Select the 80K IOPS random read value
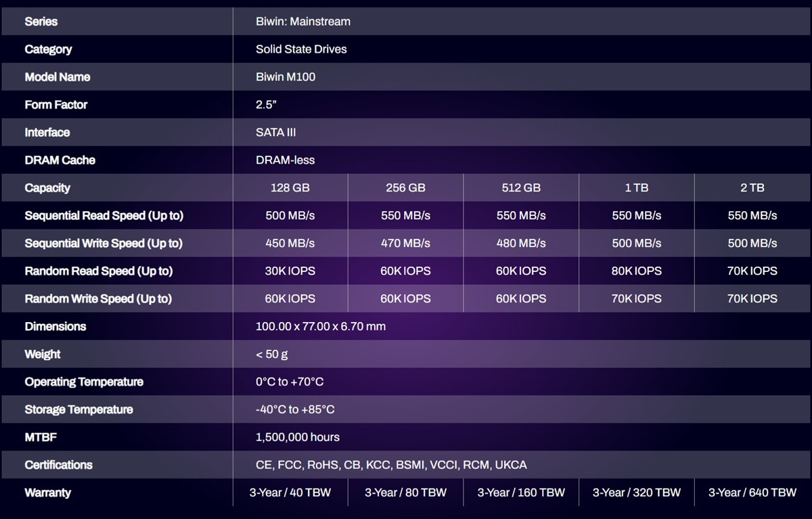 coord(636,271)
